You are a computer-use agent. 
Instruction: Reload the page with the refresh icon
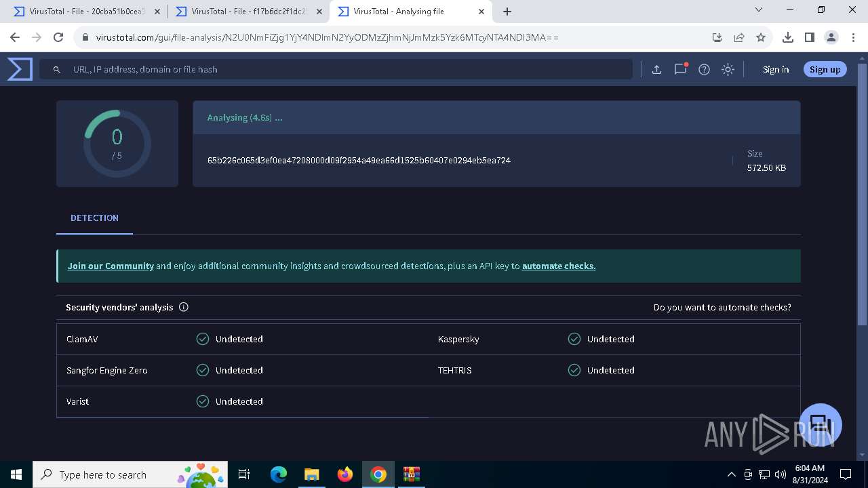[x=58, y=37]
